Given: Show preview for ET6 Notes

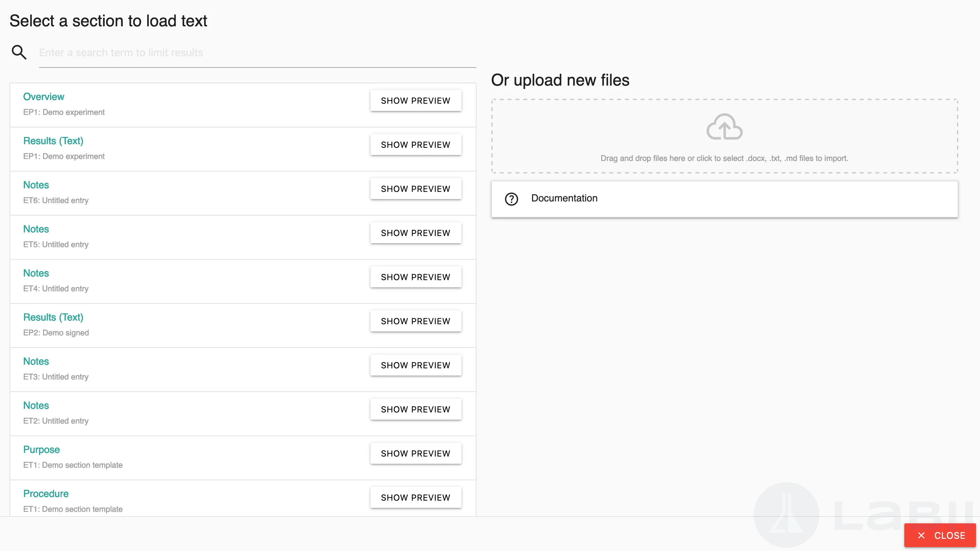Looking at the screenshot, I should 415,189.
